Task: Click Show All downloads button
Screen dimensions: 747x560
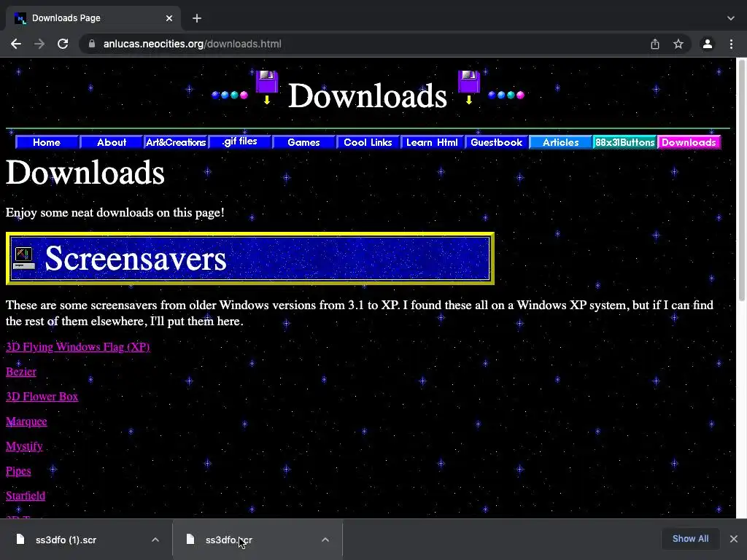Action: point(690,539)
